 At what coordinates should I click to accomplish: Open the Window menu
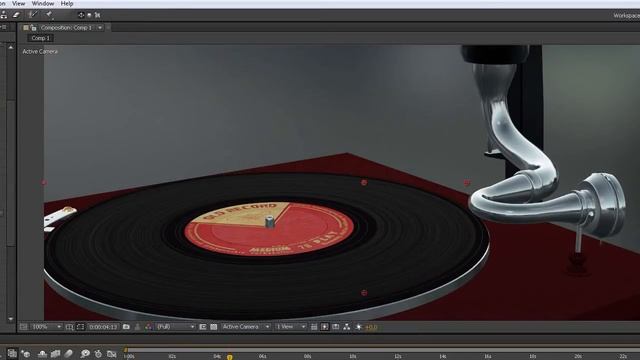pyautogui.click(x=43, y=4)
